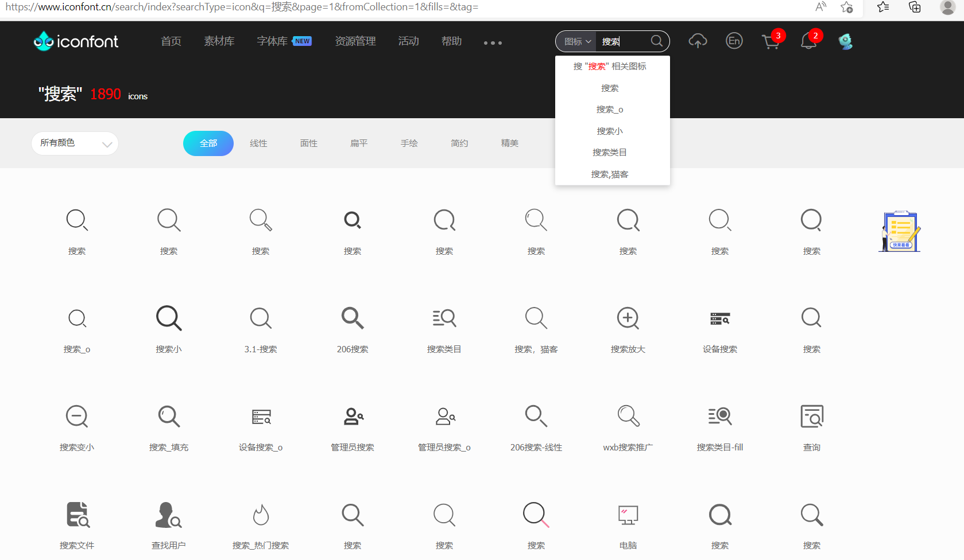Open the 所有颜色 color dropdown
964x560 pixels.
[74, 143]
